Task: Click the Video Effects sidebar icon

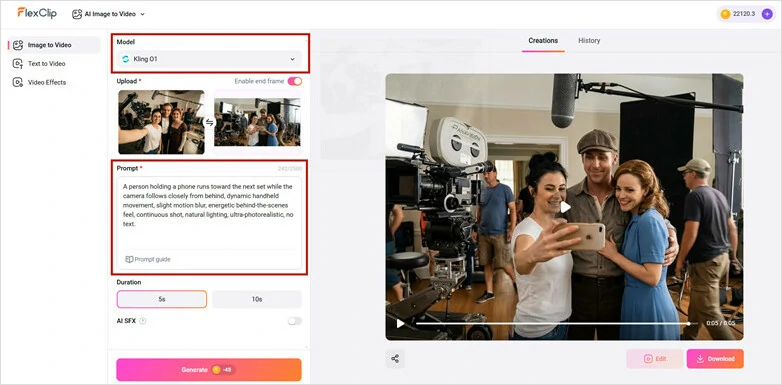Action: coord(18,82)
